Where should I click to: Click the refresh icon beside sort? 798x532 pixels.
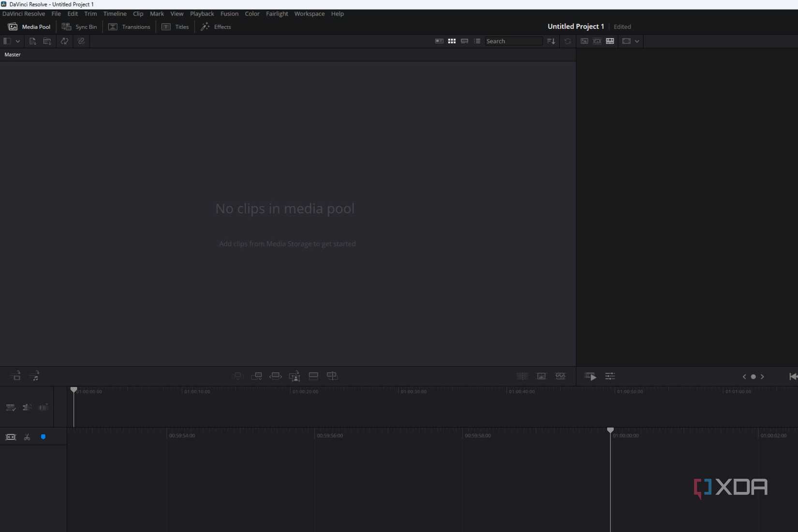click(568, 41)
